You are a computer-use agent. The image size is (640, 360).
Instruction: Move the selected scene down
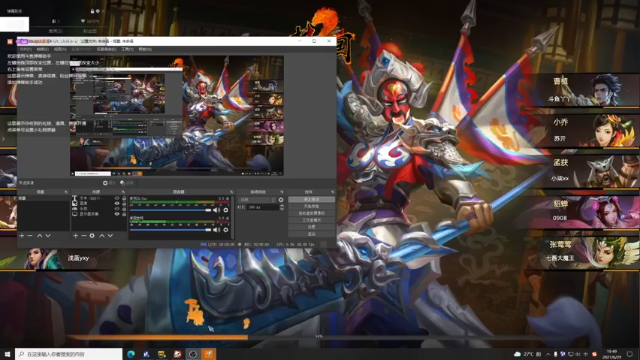pos(48,236)
